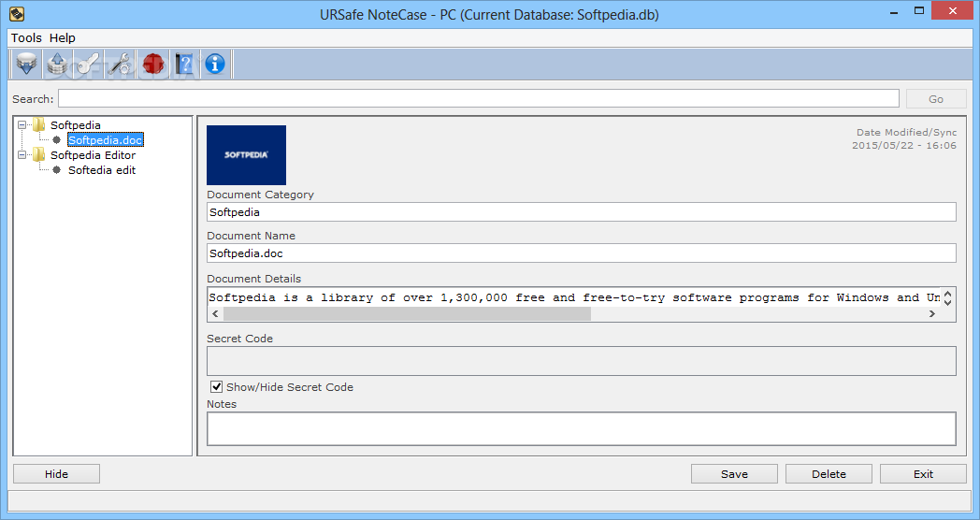Image resolution: width=980 pixels, height=520 pixels.
Task: Maximize the URSafe NoteCase window
Action: point(918,11)
